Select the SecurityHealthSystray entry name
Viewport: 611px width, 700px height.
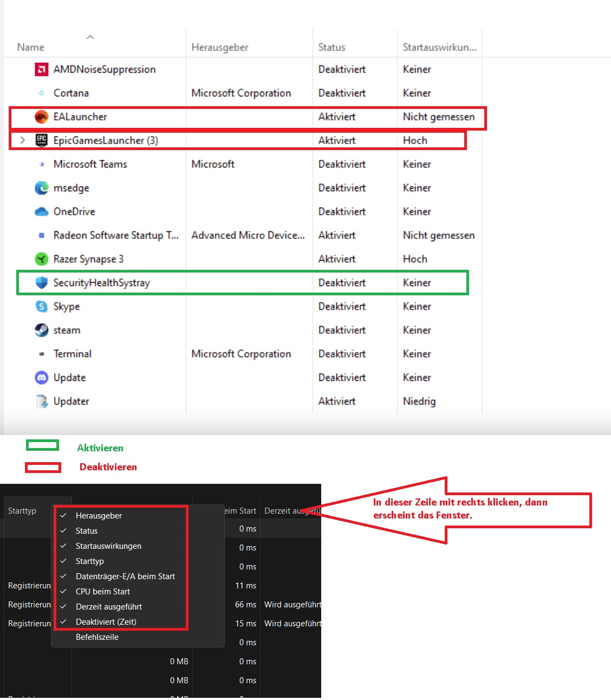pyautogui.click(x=101, y=283)
